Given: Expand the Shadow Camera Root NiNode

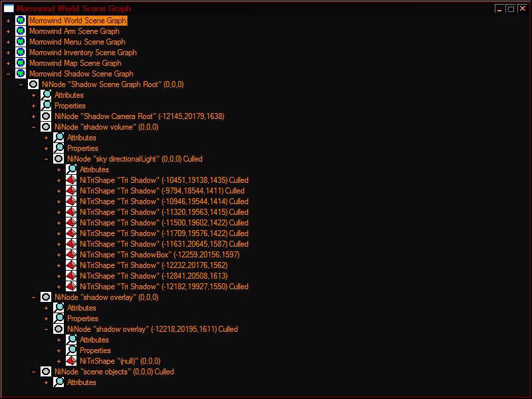Looking at the screenshot, I should [33, 116].
